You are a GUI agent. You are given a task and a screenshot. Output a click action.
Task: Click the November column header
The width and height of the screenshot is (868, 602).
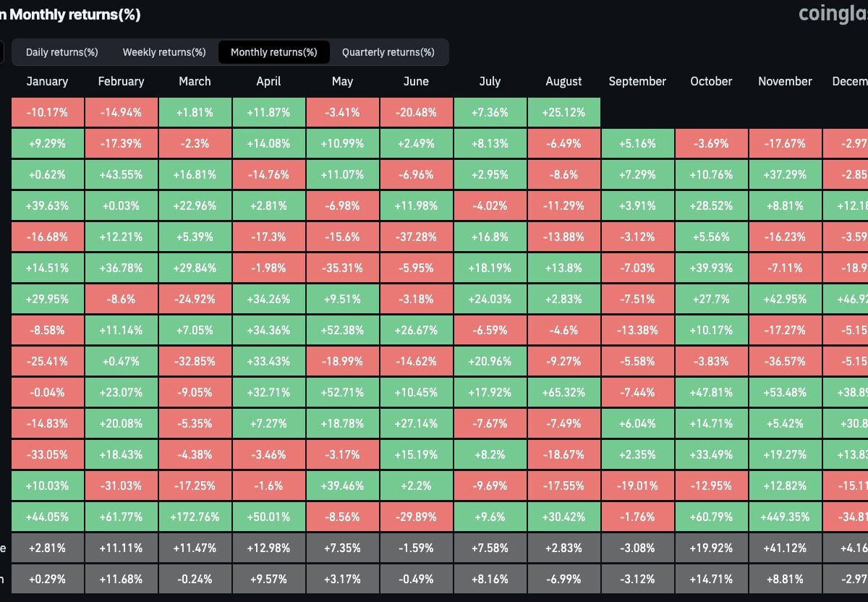click(x=785, y=81)
